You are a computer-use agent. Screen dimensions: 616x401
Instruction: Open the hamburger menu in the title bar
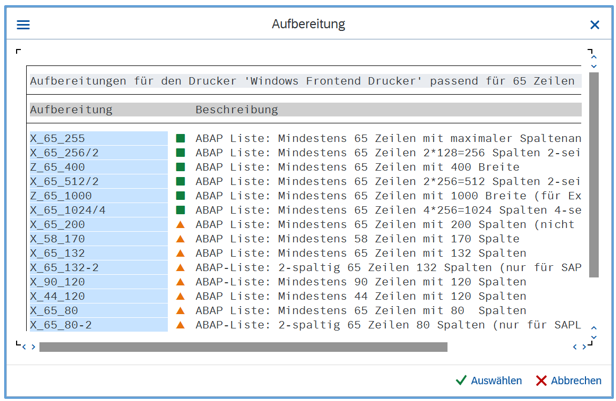(x=23, y=24)
